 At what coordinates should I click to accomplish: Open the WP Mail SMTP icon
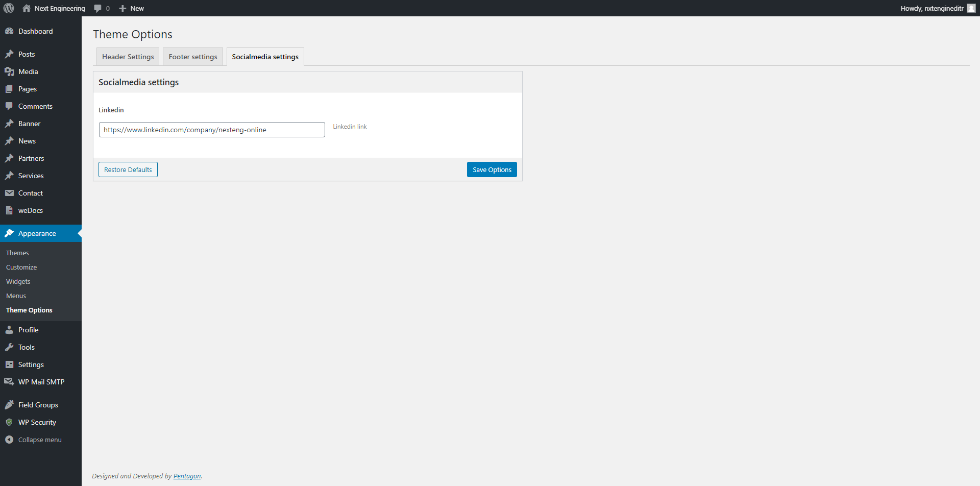click(x=9, y=382)
